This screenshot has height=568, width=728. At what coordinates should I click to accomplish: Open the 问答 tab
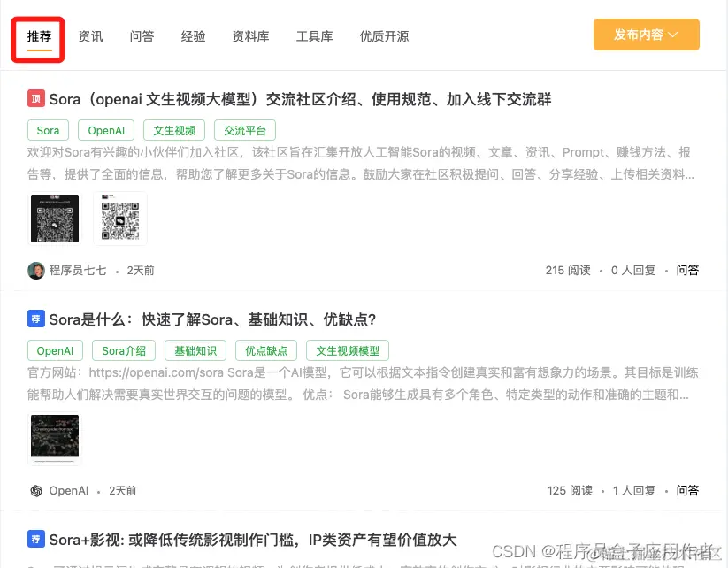pyautogui.click(x=142, y=36)
